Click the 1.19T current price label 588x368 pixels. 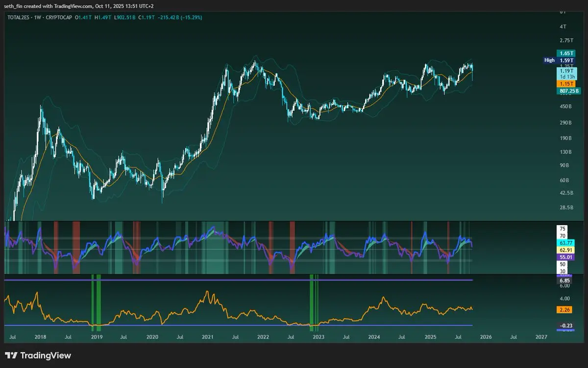(566, 71)
